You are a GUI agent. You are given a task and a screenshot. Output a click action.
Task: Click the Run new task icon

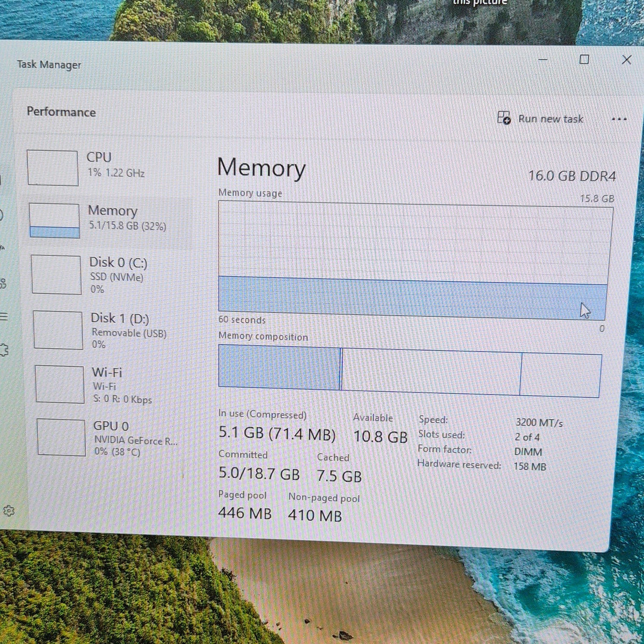(x=504, y=118)
